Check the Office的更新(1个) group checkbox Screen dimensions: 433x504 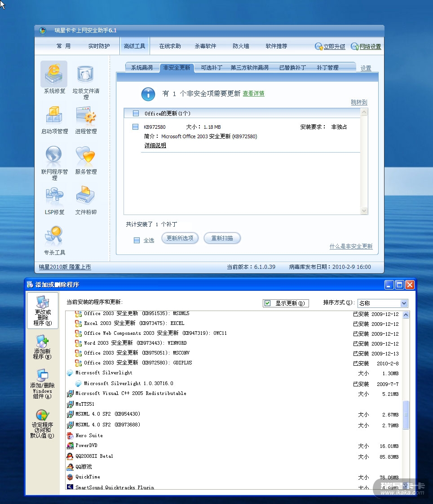(x=136, y=114)
